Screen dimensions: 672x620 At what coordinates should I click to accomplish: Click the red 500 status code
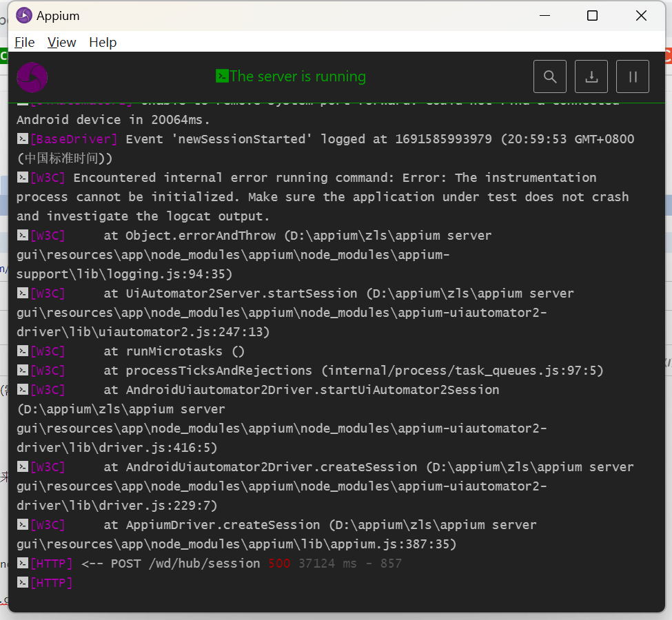pyautogui.click(x=279, y=564)
